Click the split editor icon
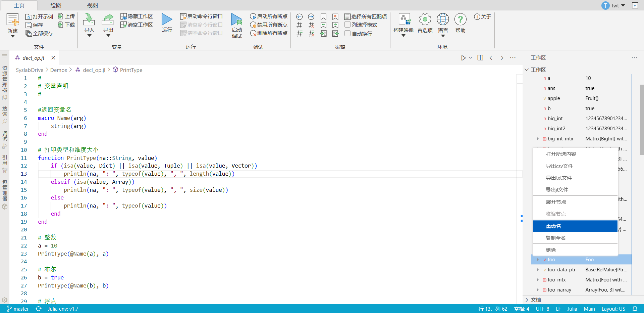The height and width of the screenshot is (313, 644). point(480,58)
